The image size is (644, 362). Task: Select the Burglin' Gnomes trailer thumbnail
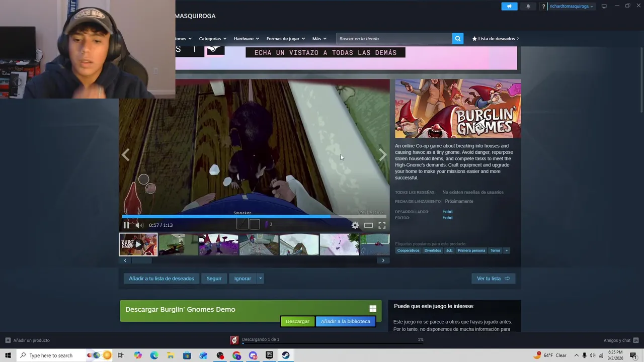[138, 244]
